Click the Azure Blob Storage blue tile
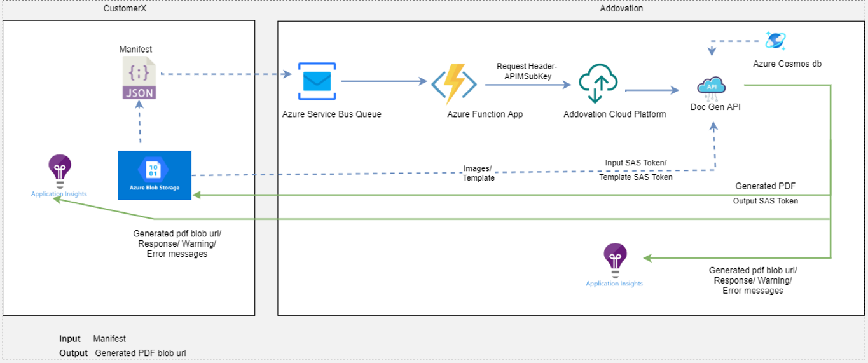The width and height of the screenshot is (868, 363). (155, 175)
